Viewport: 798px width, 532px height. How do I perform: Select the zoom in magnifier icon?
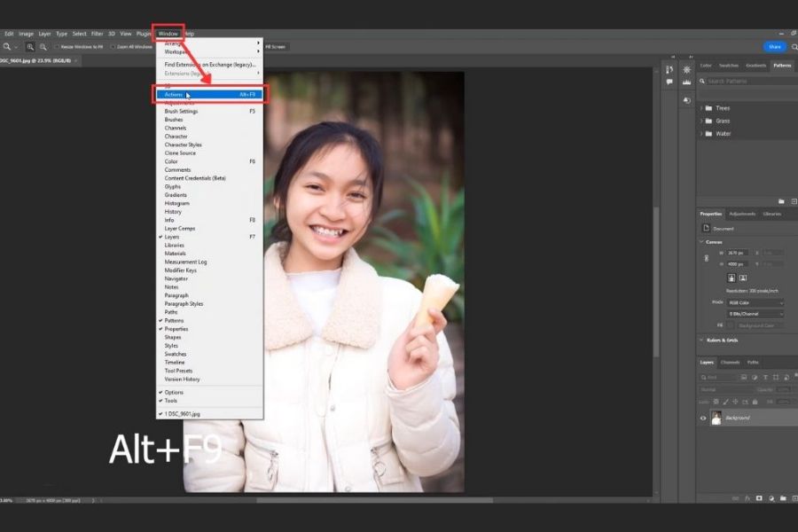pyautogui.click(x=30, y=46)
